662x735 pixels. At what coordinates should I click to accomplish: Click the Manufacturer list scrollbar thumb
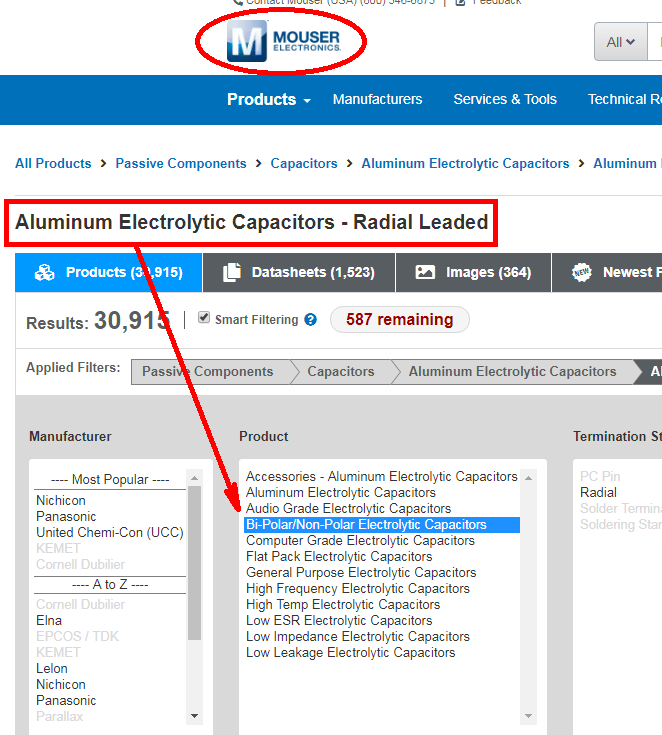pos(195,562)
